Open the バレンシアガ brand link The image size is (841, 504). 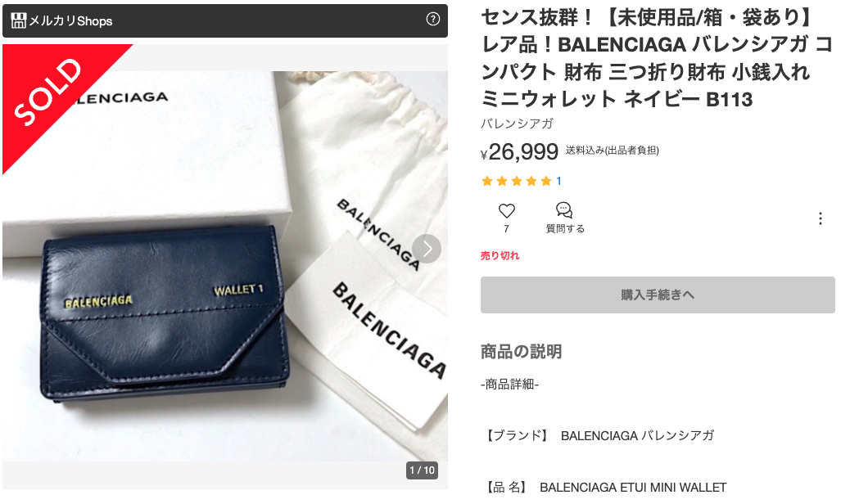(517, 124)
